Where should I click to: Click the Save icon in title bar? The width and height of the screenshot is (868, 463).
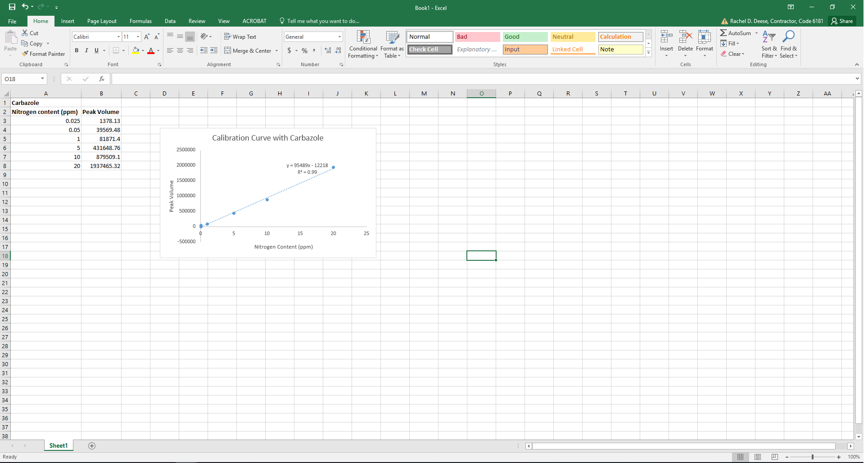pos(12,7)
